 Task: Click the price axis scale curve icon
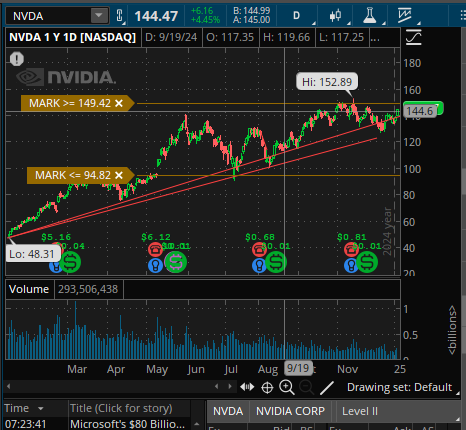click(414, 37)
